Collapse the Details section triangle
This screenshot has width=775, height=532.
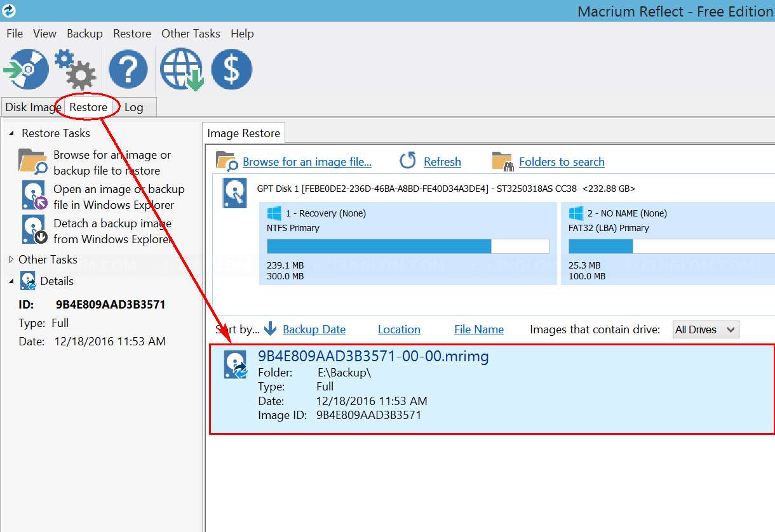click(11, 281)
